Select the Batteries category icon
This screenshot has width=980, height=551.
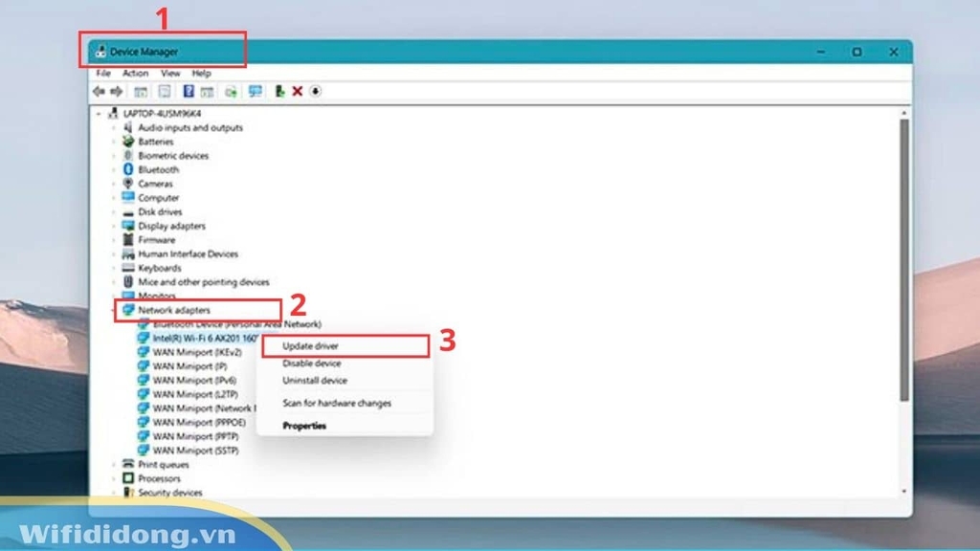[128, 142]
